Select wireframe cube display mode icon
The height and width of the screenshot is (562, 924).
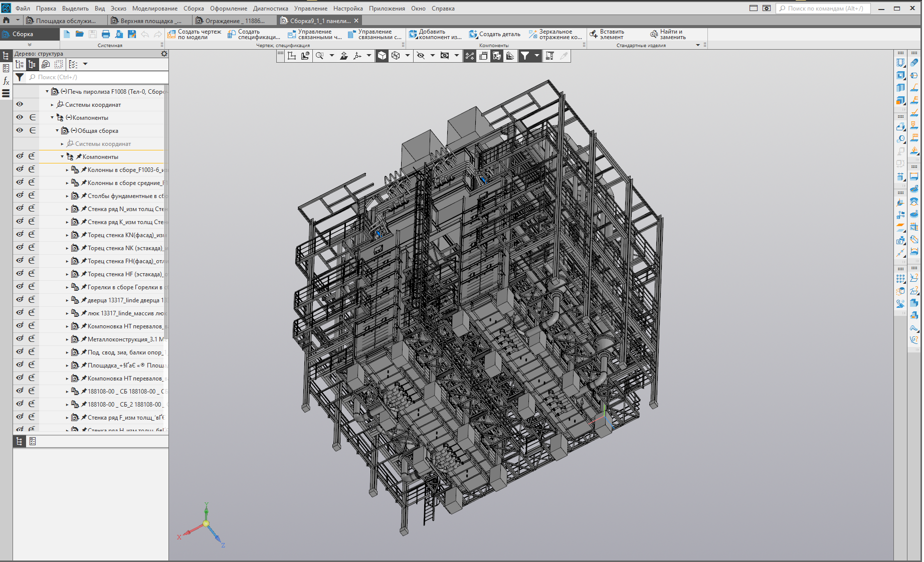396,56
